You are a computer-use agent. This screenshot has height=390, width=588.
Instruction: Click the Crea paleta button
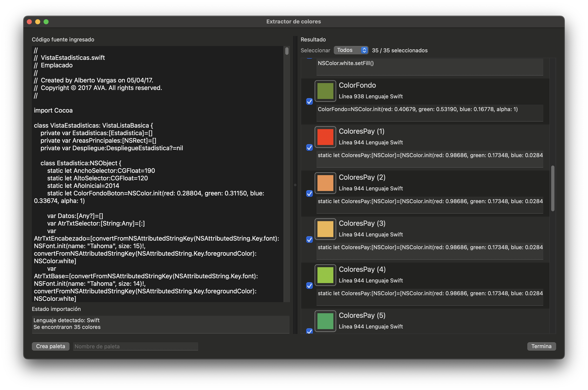(x=50, y=346)
